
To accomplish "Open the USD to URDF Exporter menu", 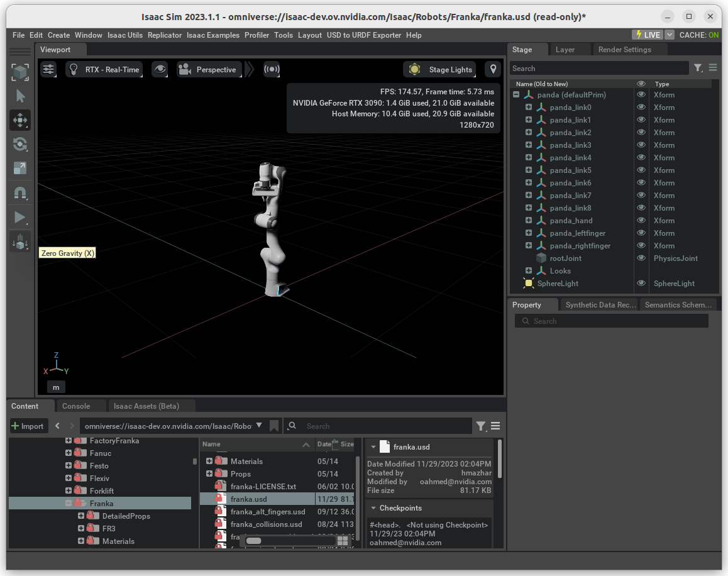I will [x=364, y=35].
